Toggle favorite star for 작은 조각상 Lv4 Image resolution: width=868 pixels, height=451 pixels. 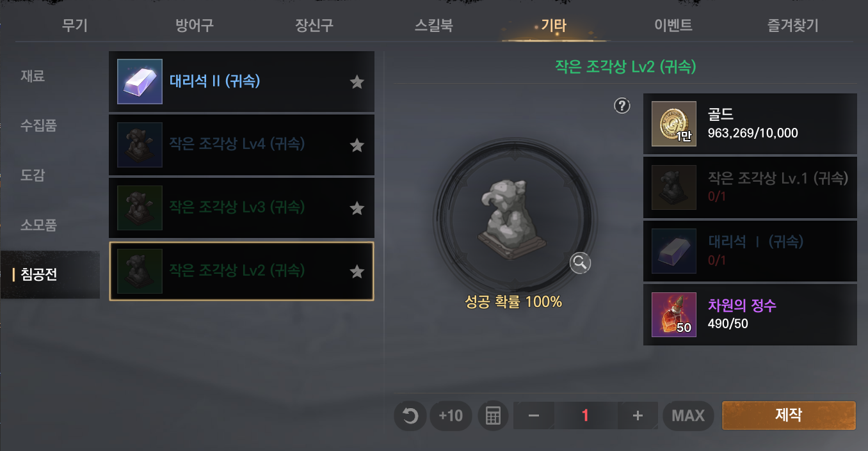click(x=357, y=145)
